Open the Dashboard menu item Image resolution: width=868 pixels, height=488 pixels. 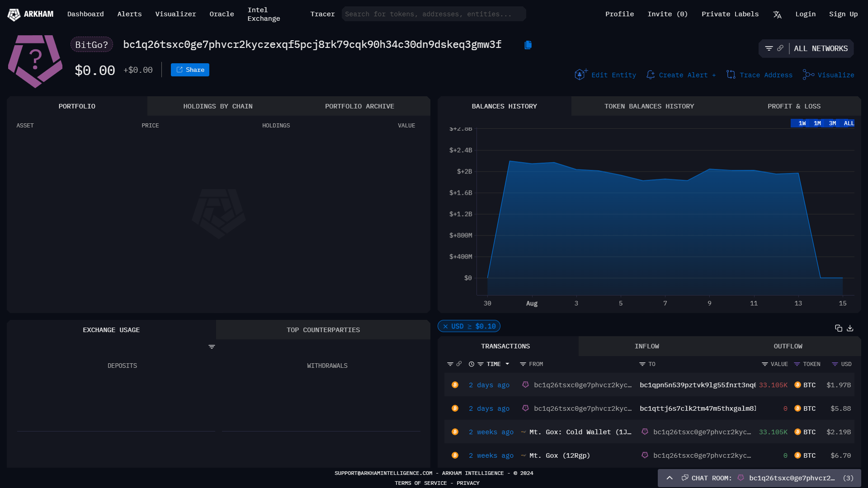(x=85, y=14)
